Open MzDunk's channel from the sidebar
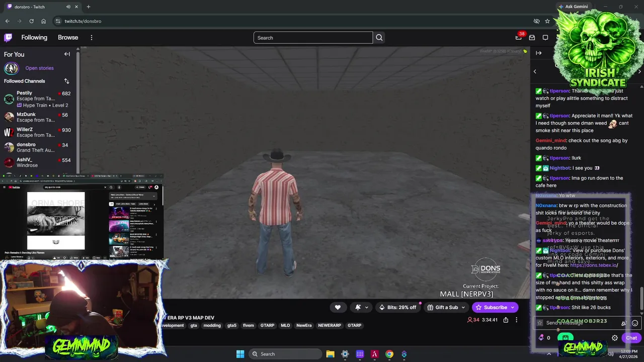 (x=38, y=117)
